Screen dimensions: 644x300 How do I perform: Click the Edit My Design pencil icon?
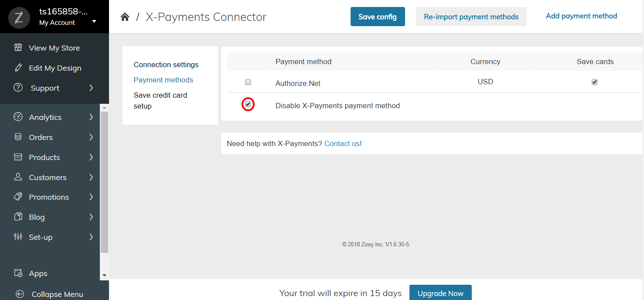point(18,68)
